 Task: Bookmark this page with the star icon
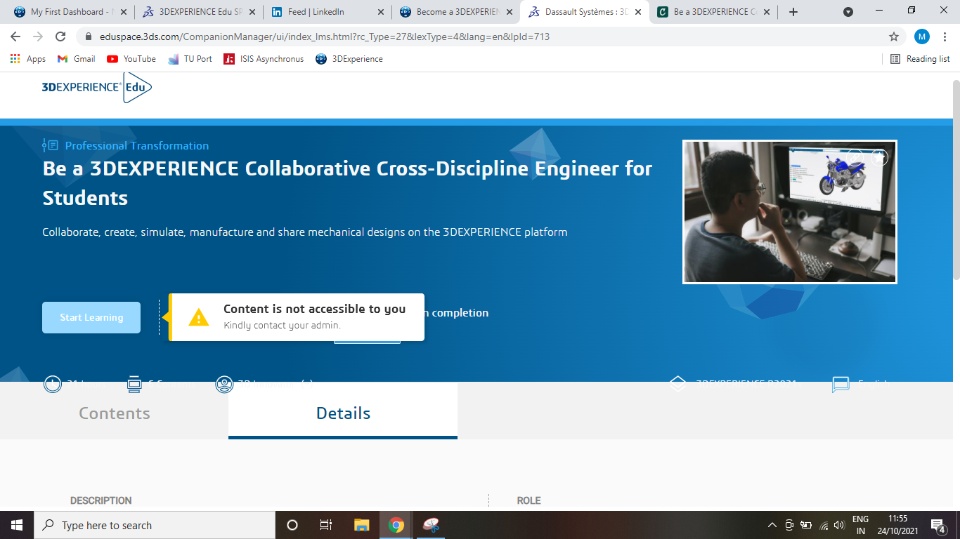[894, 37]
